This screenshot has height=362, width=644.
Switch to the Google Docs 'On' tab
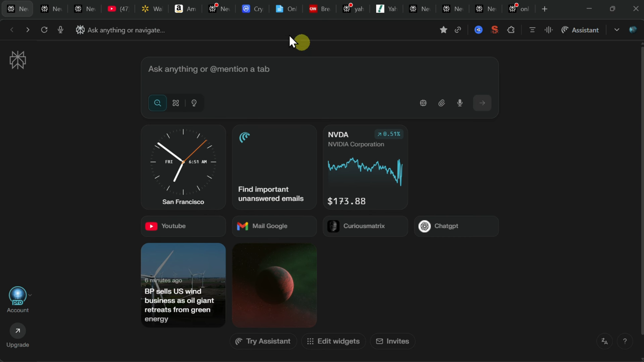[x=285, y=9]
